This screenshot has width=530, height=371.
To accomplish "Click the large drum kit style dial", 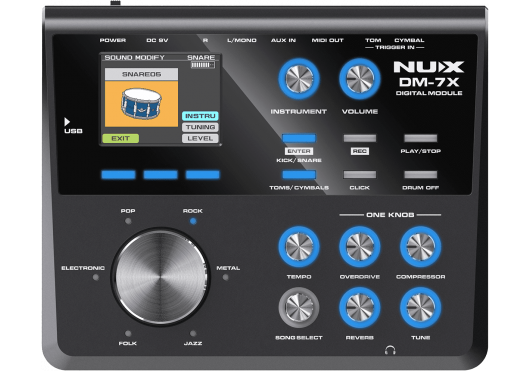I will click(x=161, y=276).
